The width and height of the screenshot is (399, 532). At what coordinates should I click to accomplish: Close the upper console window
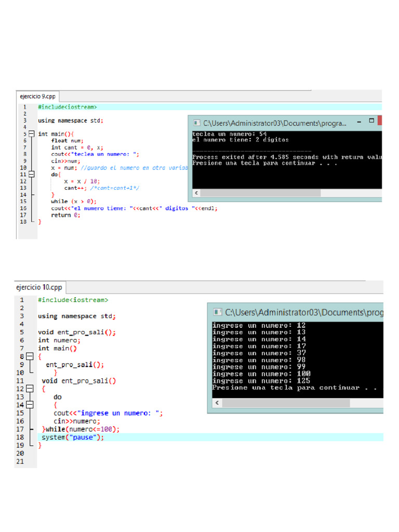pos(380,121)
